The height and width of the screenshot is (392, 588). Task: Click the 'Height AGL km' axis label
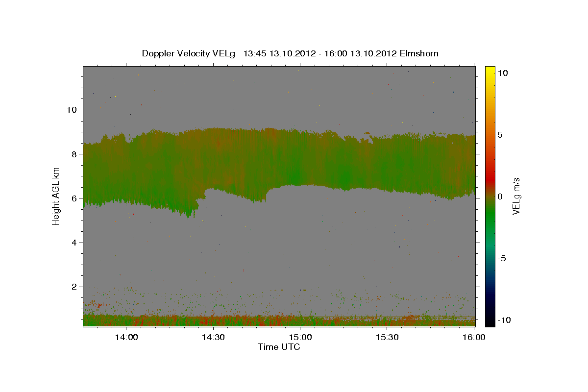tap(56, 196)
